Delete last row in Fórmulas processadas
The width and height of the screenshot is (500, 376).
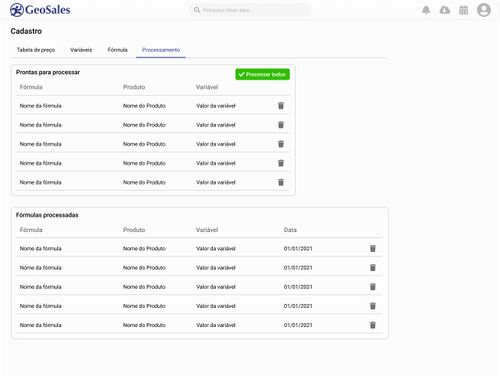(373, 325)
